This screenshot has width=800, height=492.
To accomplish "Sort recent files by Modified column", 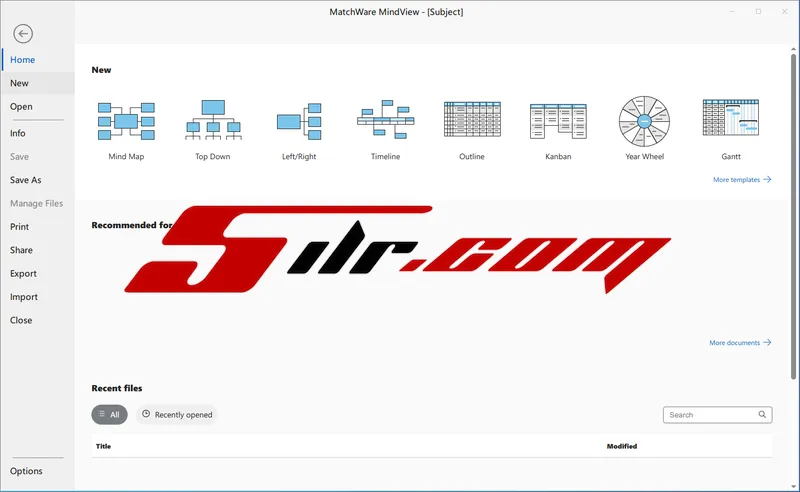I will (621, 446).
